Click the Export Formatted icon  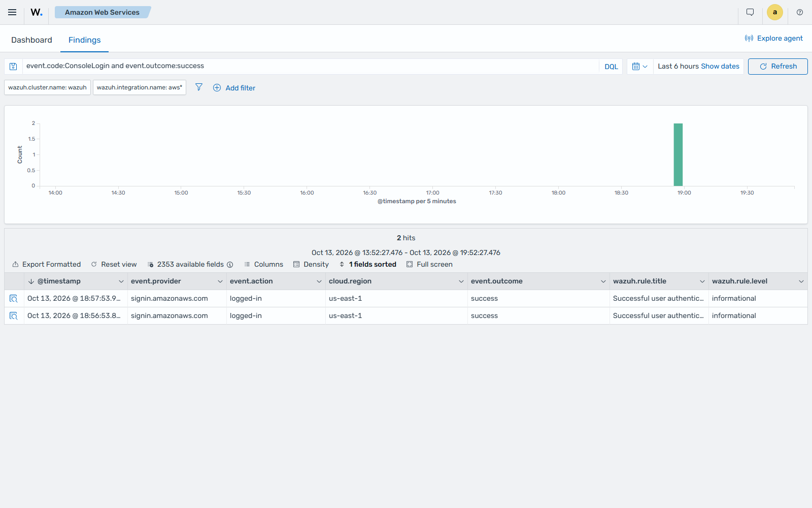15,264
